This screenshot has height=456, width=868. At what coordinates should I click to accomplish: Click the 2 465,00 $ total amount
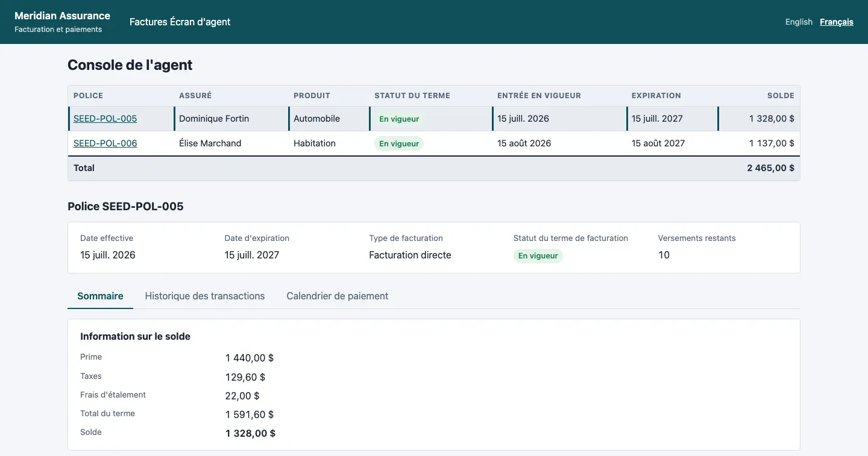(770, 168)
